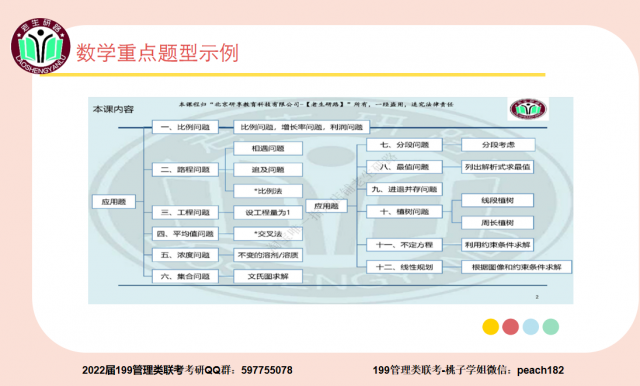Select the light blue circle
640x386 pixels.
point(531,327)
